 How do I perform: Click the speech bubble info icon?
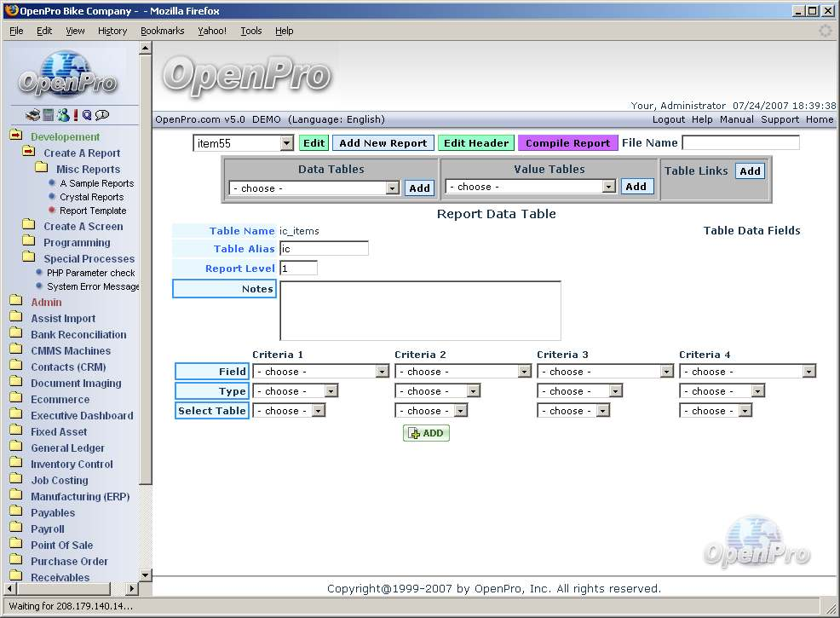pos(102,115)
